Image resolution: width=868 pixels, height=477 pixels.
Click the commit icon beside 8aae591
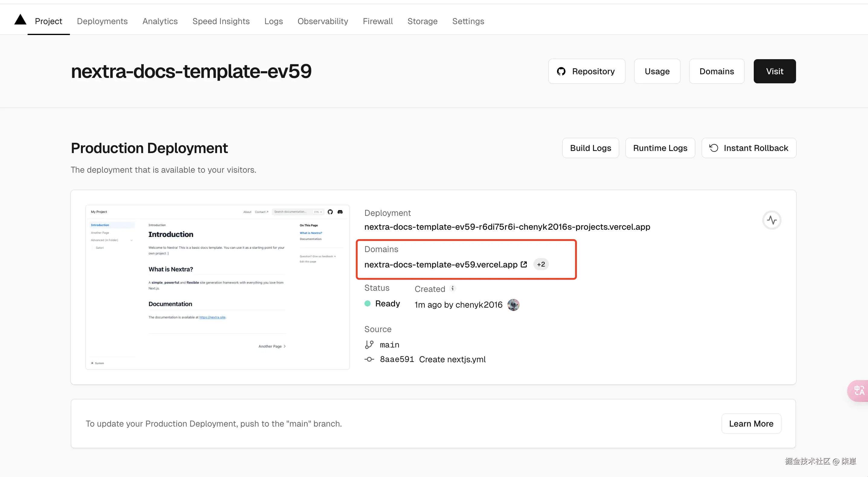point(369,359)
